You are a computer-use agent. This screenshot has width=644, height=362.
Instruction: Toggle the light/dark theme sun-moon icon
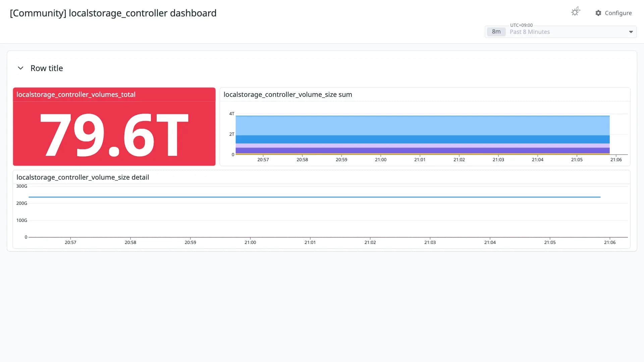[x=576, y=12]
